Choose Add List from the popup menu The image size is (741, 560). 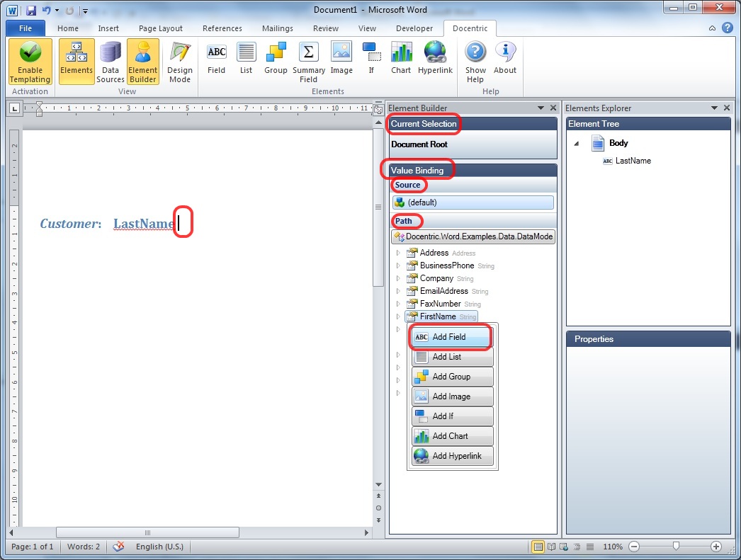pyautogui.click(x=452, y=357)
